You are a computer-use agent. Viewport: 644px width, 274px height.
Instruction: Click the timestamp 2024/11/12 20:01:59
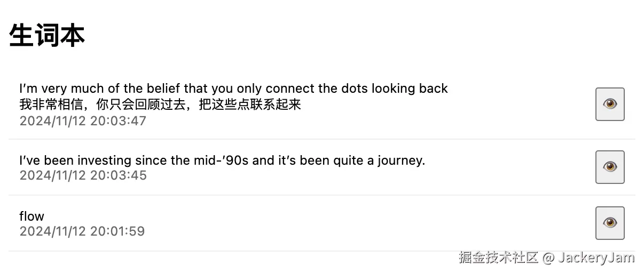tap(82, 231)
